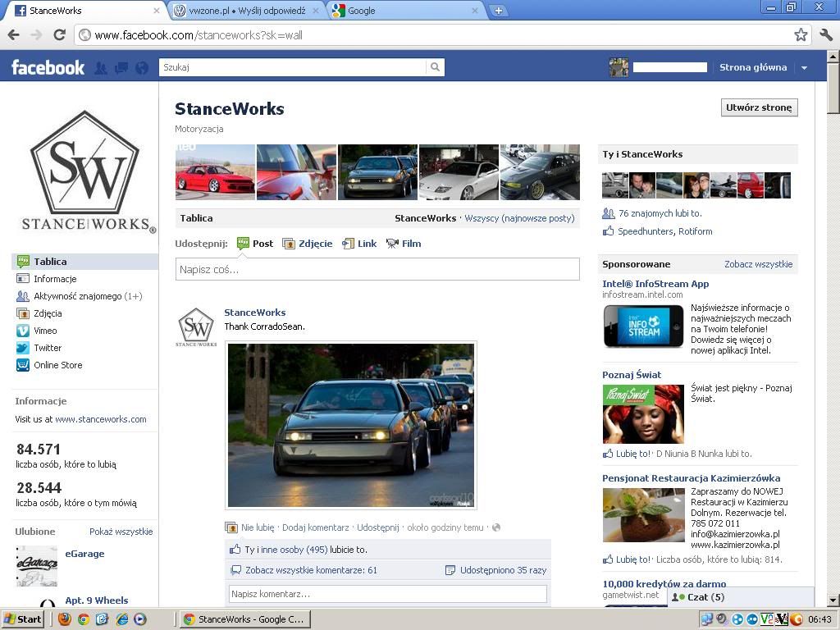The image size is (840, 630).
Task: Click the 76 znajomych lubi to link
Action: (x=660, y=213)
